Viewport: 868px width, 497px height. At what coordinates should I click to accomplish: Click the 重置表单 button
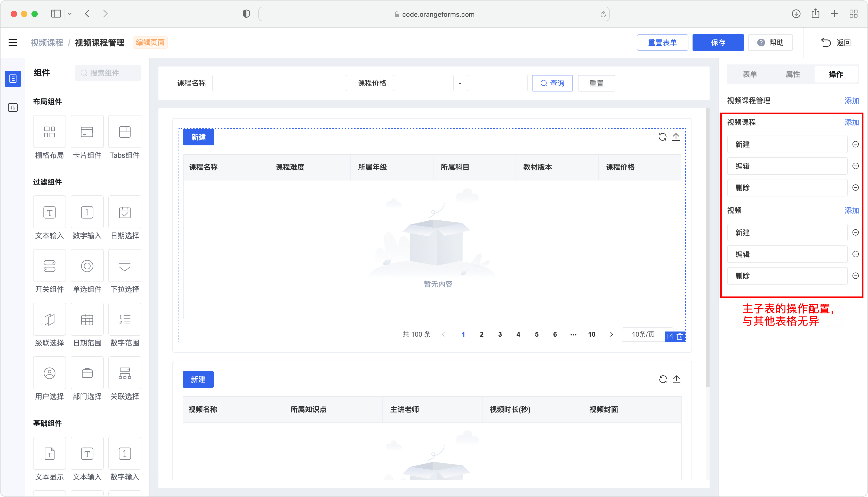[662, 43]
